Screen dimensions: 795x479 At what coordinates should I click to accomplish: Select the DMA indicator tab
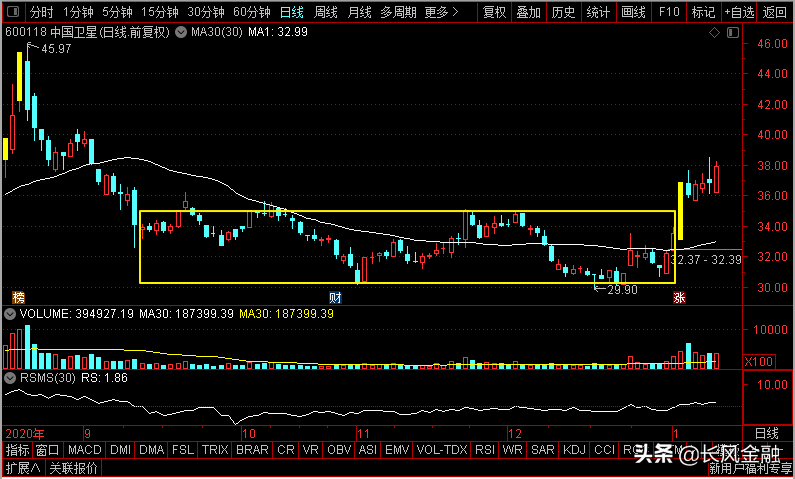click(x=151, y=450)
